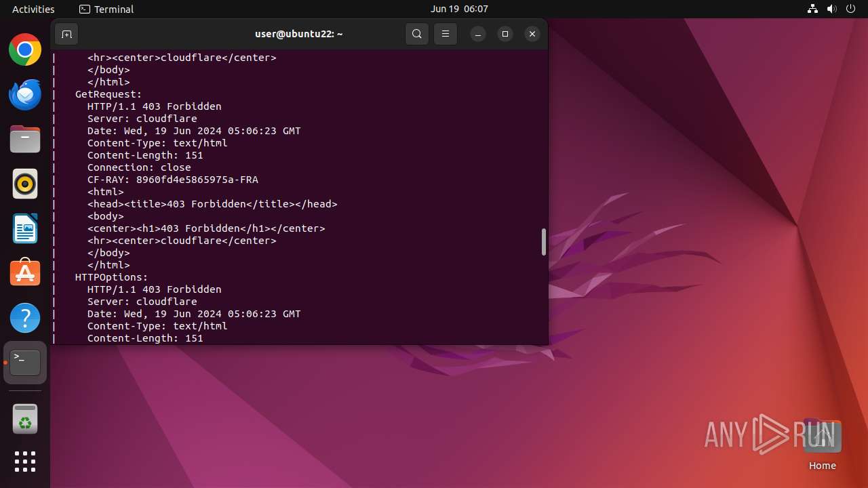
Task: Open Google Chrome from the dock
Action: 25,50
